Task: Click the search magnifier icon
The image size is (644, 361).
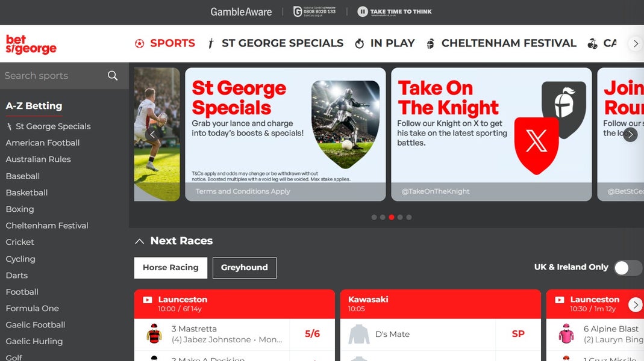Action: [113, 75]
